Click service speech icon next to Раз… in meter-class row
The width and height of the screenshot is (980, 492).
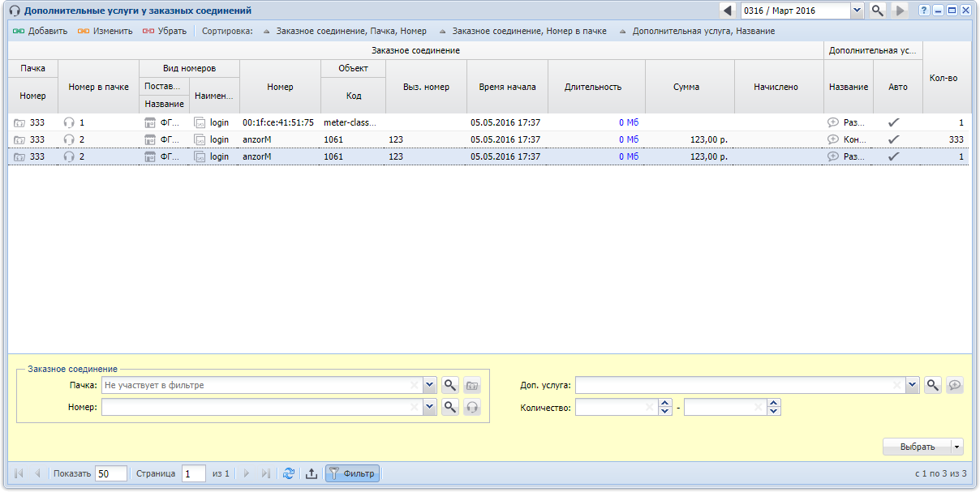pyautogui.click(x=833, y=122)
